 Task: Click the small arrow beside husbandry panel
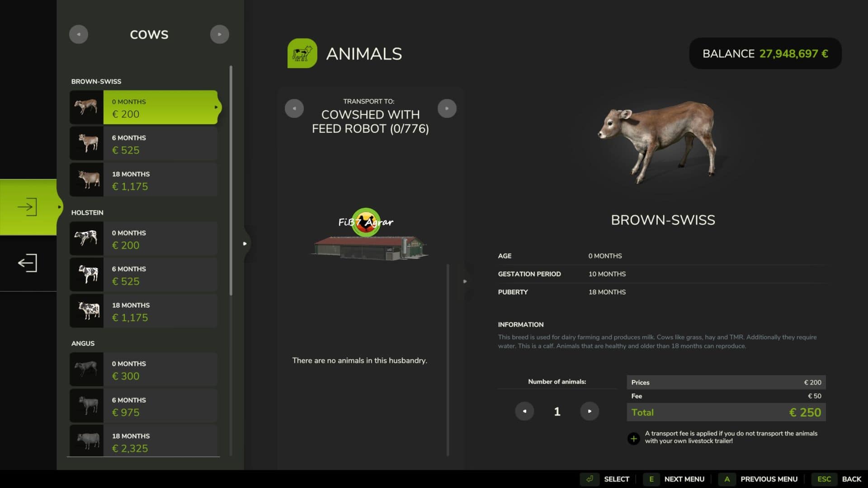coord(465,281)
